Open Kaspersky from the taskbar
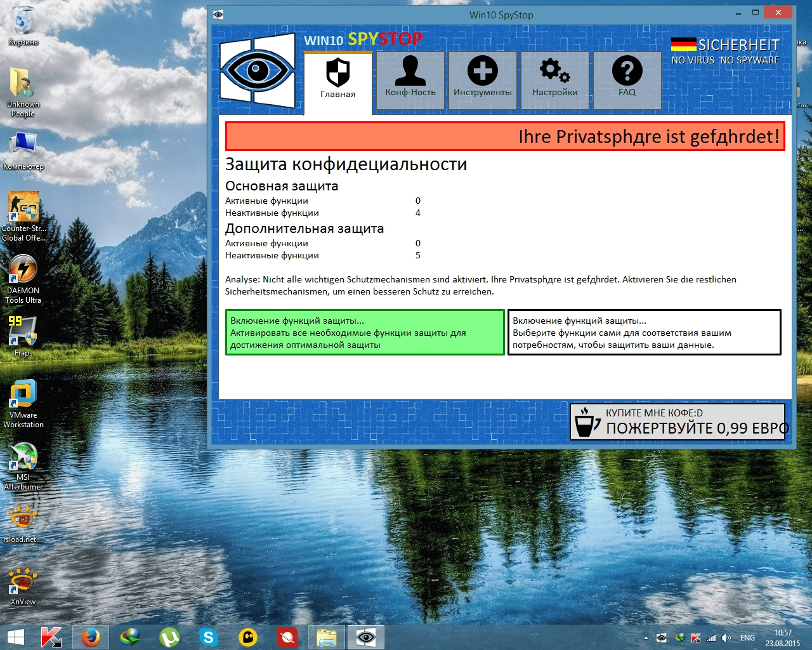 (x=51, y=637)
